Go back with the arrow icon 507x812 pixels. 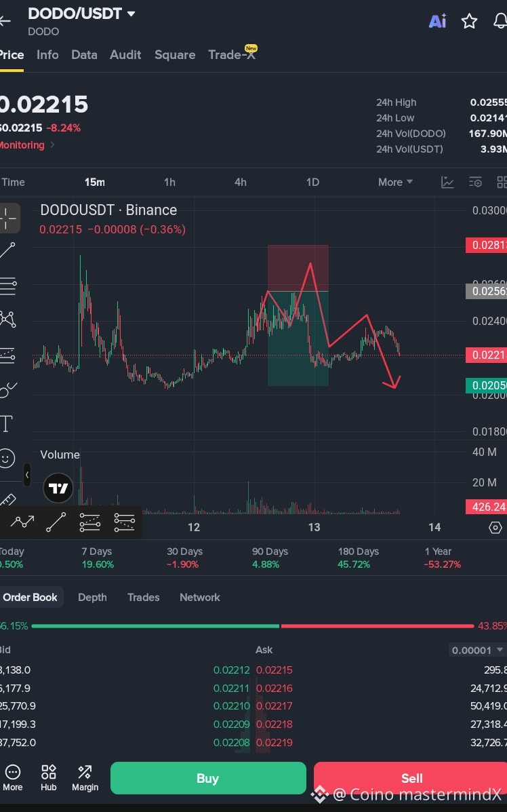pyautogui.click(x=5, y=21)
